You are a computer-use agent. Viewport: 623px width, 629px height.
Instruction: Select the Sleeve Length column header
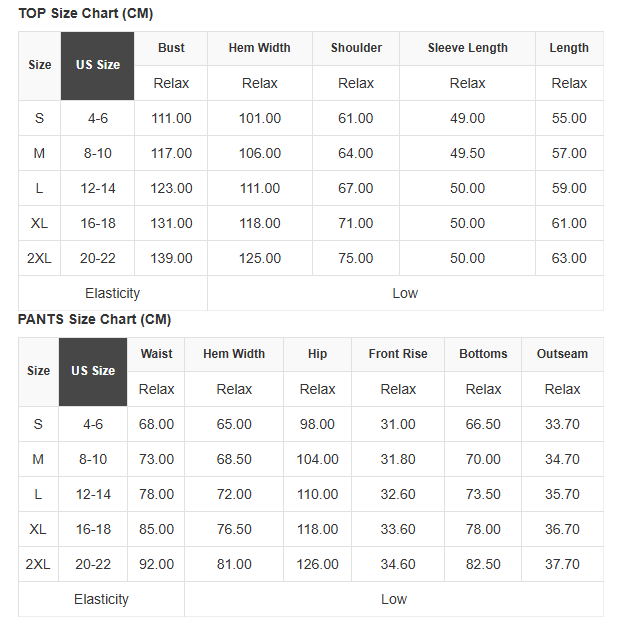pyautogui.click(x=467, y=49)
